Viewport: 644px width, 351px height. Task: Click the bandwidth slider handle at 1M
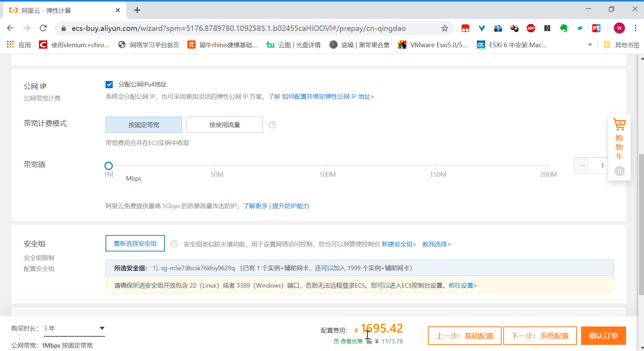(x=109, y=166)
